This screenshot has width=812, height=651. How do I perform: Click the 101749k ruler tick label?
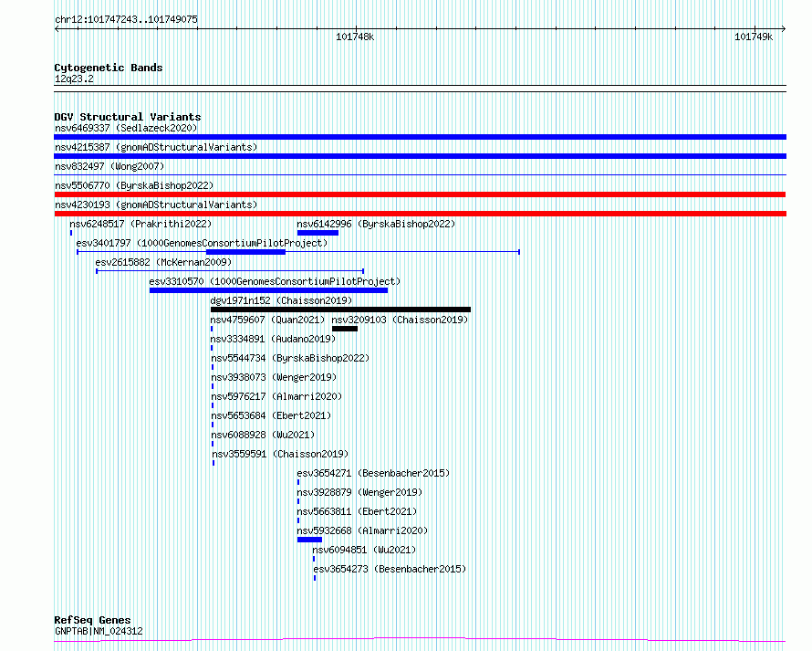(754, 37)
